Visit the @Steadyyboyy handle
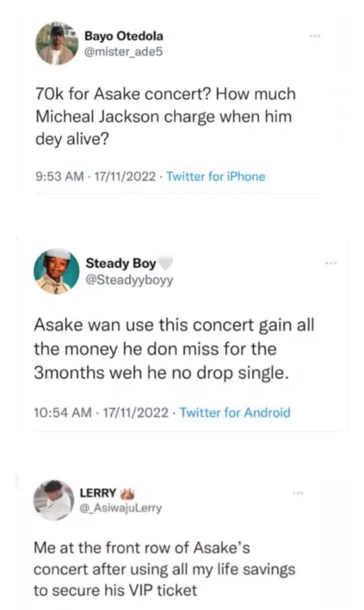 [129, 279]
